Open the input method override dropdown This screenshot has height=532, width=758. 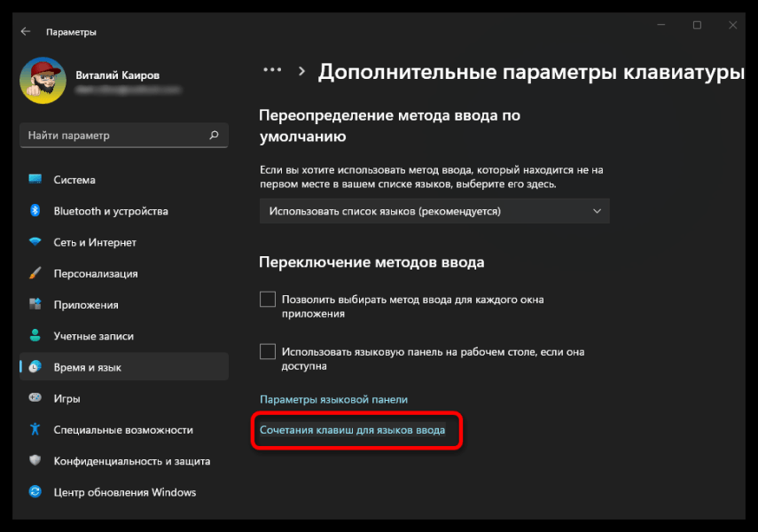pos(434,211)
